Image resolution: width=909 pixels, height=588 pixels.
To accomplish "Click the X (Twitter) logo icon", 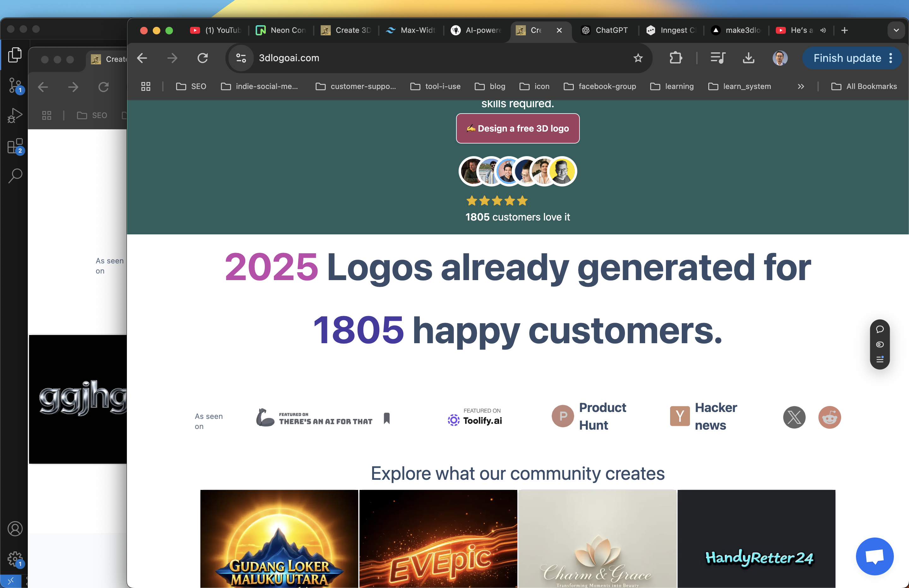I will 794,417.
